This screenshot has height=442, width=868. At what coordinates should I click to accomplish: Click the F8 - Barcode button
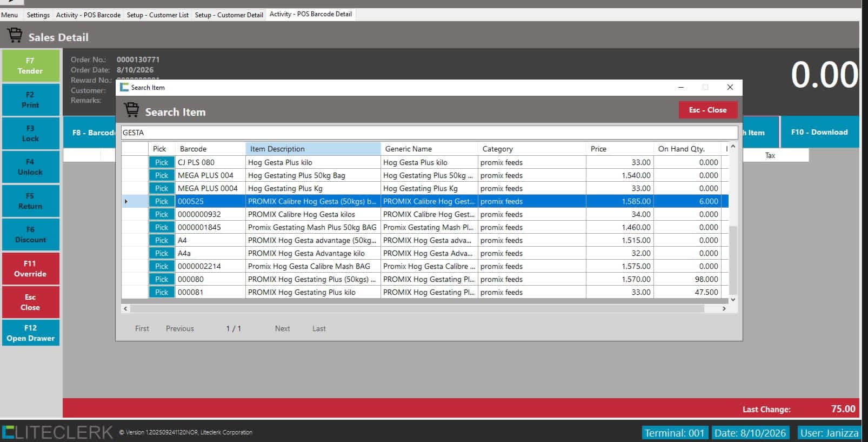click(90, 132)
